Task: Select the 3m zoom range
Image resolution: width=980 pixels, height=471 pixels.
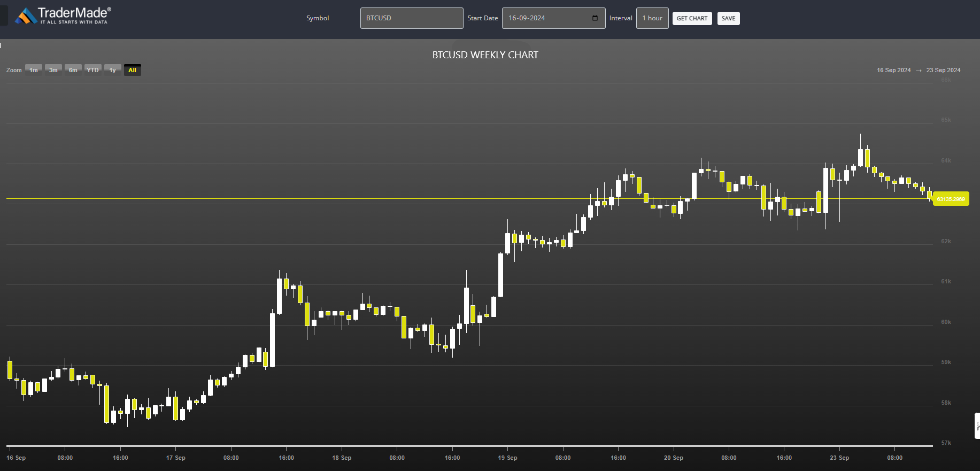Action: (53, 70)
